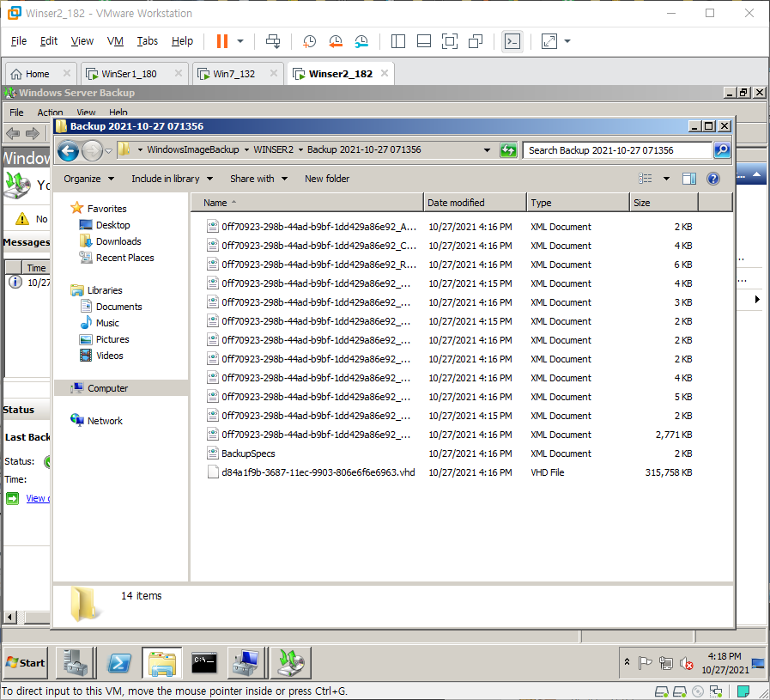
Task: Sort by Name column
Action: coord(307,203)
